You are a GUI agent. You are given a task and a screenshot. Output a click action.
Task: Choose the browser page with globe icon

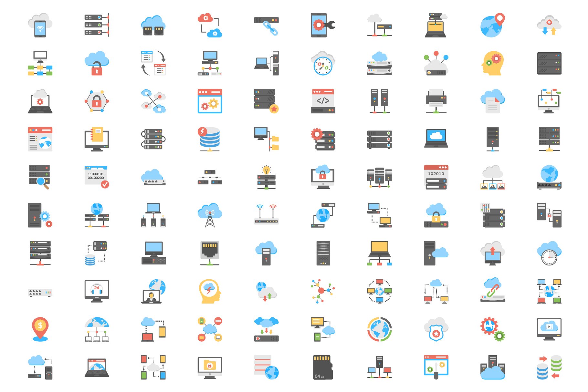(x=40, y=139)
